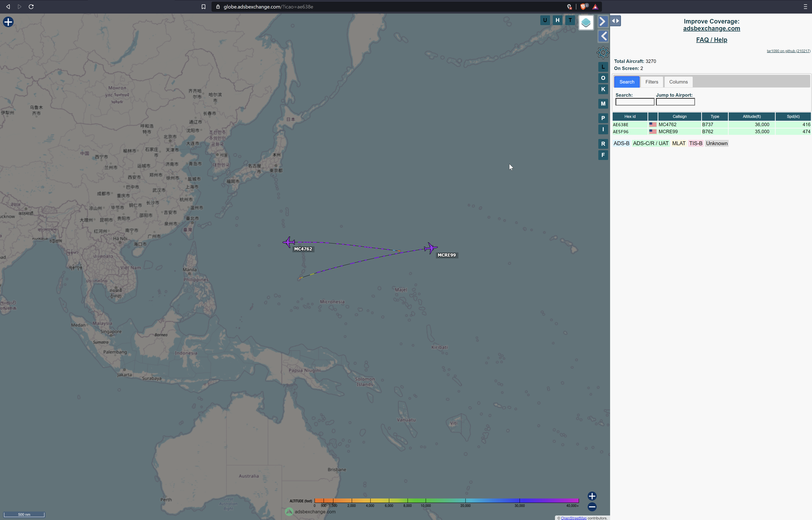Sort by Altitude(ft) column header
This screenshot has height=520, width=812.
point(751,117)
